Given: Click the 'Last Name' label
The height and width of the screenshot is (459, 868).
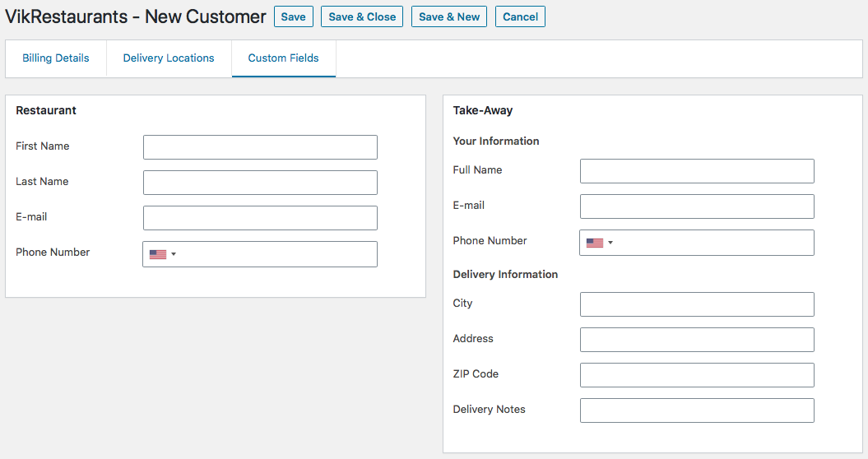Looking at the screenshot, I should tap(42, 182).
